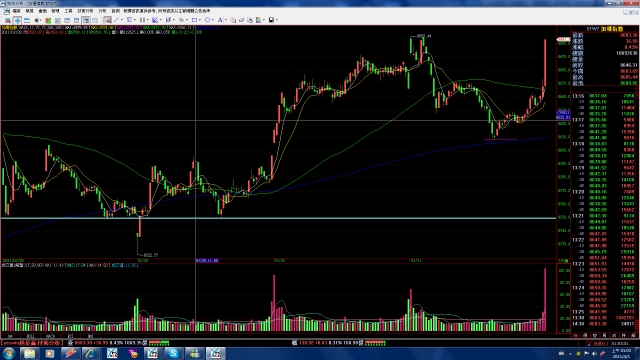This screenshot has width=640, height=360.
Task: Select the rectangle drawing tool
Action: tap(194, 20)
